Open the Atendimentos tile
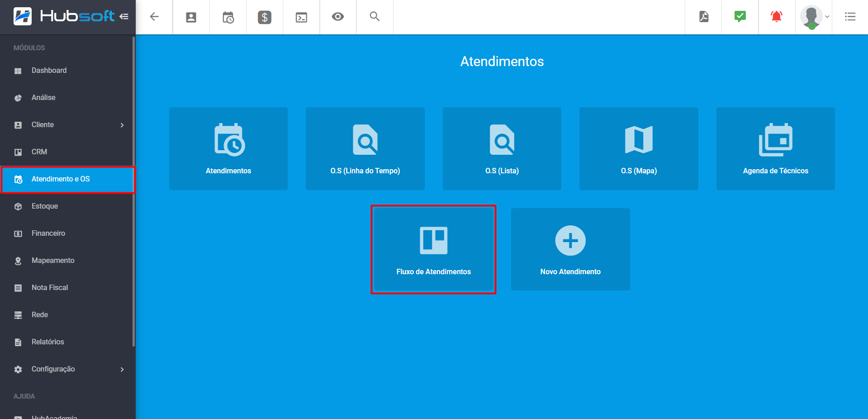The image size is (868, 419). 228,148
